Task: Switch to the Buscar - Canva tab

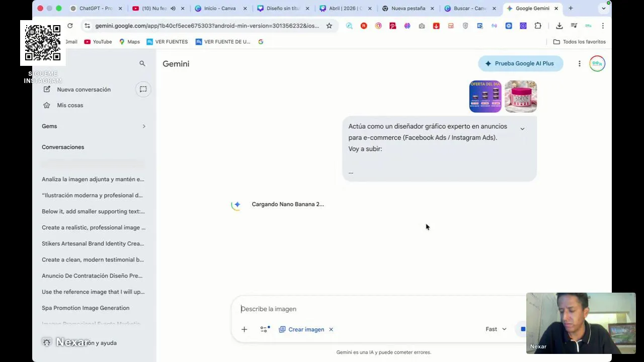Action: 469,8
